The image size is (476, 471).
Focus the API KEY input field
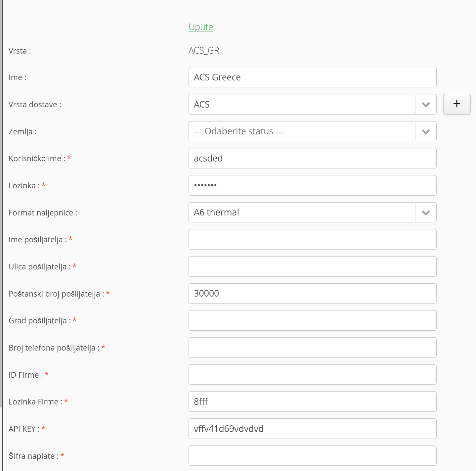pyautogui.click(x=312, y=429)
